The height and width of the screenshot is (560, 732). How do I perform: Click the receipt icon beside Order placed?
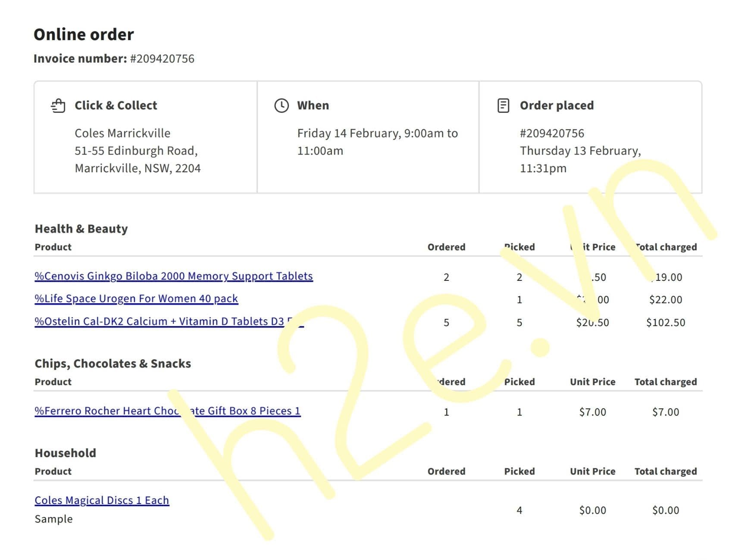pos(503,106)
